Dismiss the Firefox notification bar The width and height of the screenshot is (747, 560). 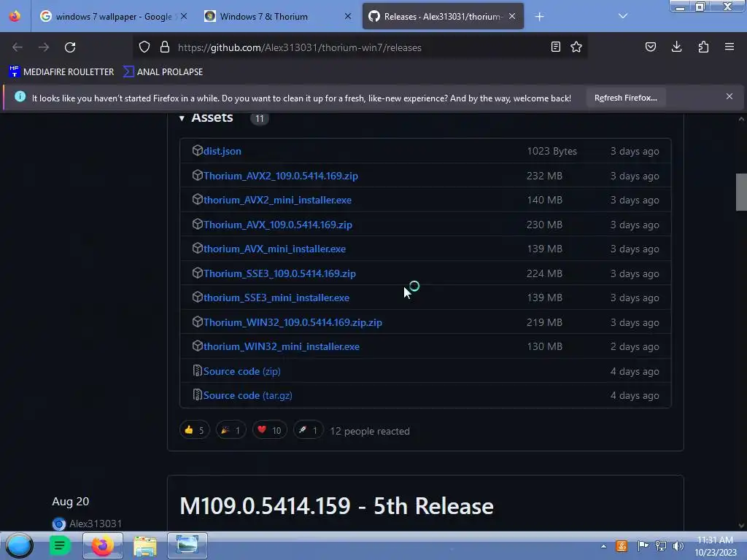pyautogui.click(x=729, y=97)
